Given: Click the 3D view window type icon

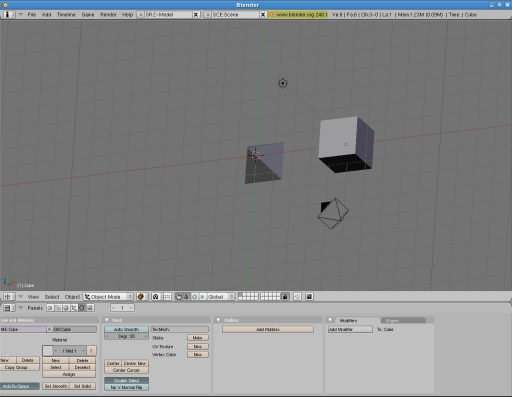Looking at the screenshot, I should (8, 296).
